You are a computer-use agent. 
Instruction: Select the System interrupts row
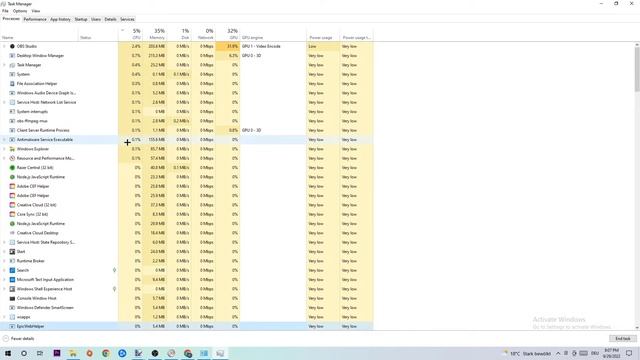coord(187,111)
